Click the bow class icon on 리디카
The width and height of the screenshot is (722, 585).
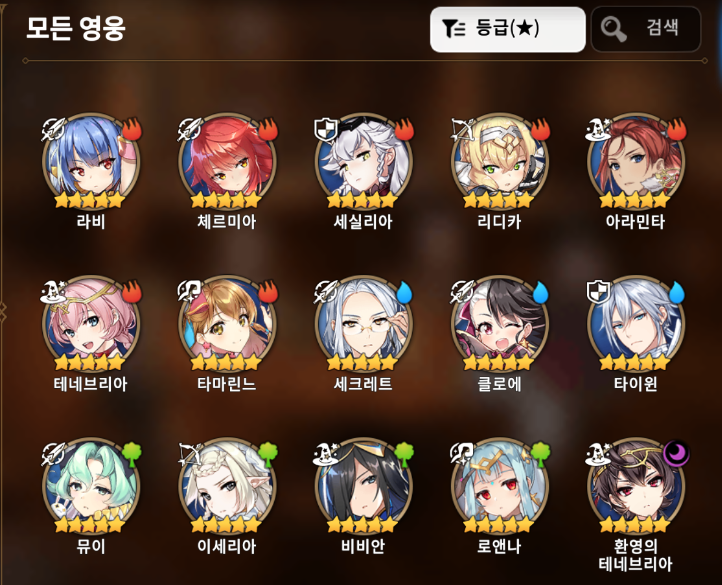(463, 129)
